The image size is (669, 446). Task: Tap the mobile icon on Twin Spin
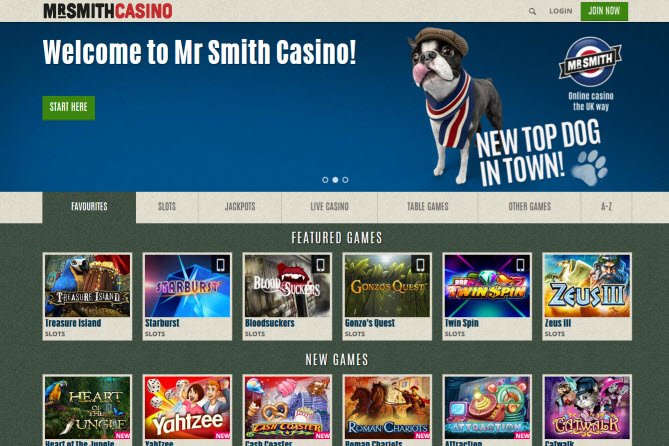coord(520,265)
